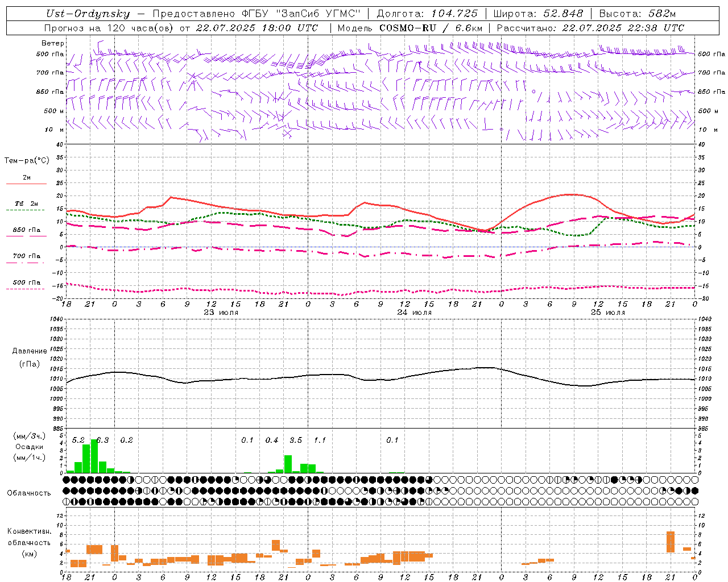Click the '0.4' precipitation value
This screenshot has width=728, height=582.
point(272,440)
